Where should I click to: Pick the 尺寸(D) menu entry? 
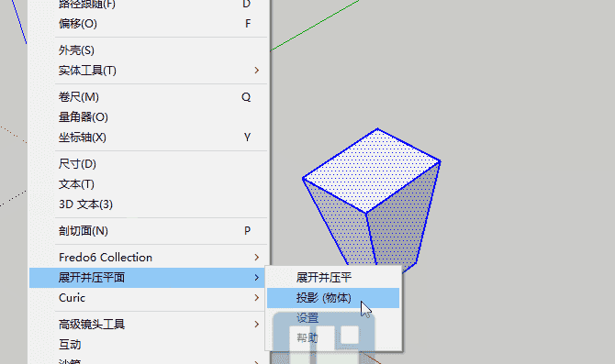[149, 164]
